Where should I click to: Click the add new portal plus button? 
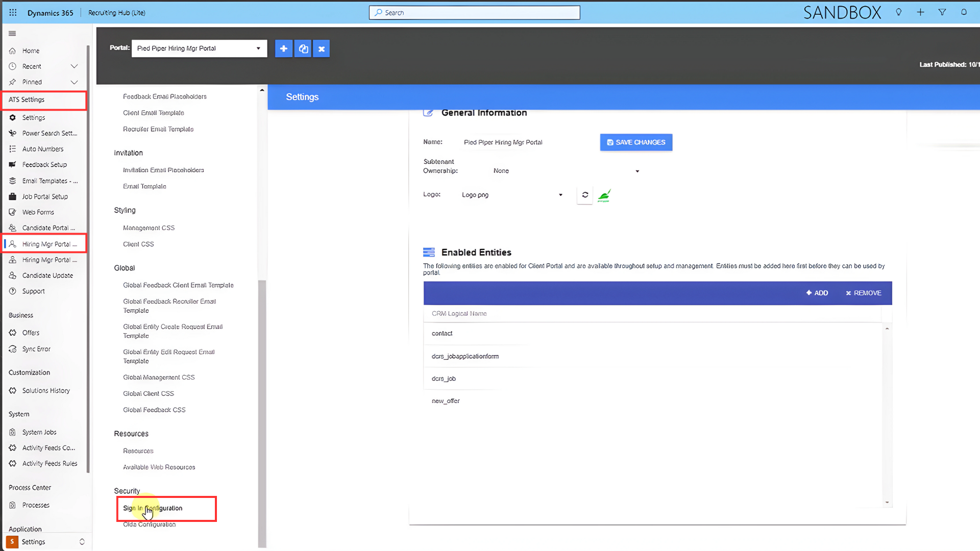click(284, 48)
